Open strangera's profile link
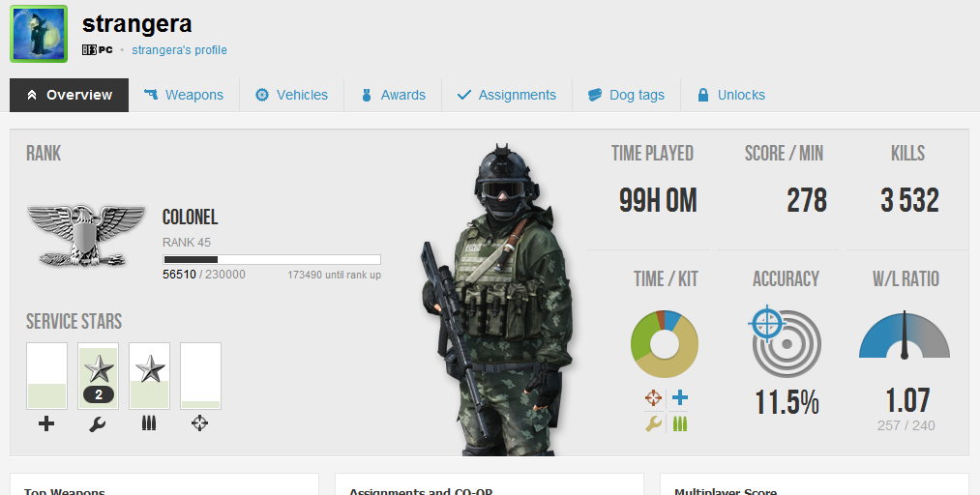The image size is (980, 495). [x=179, y=49]
